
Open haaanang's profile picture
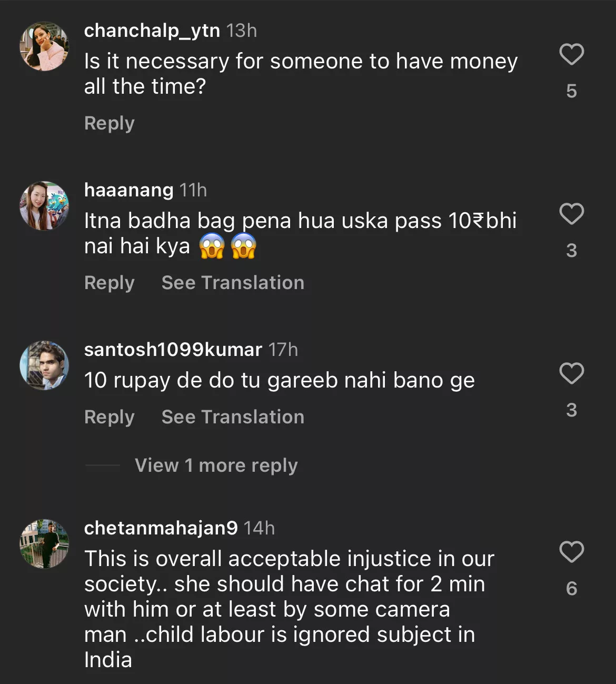pyautogui.click(x=44, y=206)
